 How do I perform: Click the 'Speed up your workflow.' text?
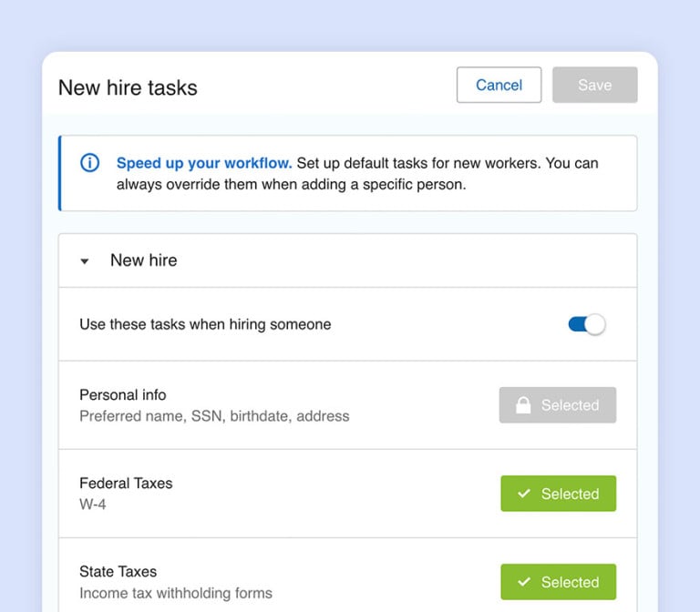204,163
